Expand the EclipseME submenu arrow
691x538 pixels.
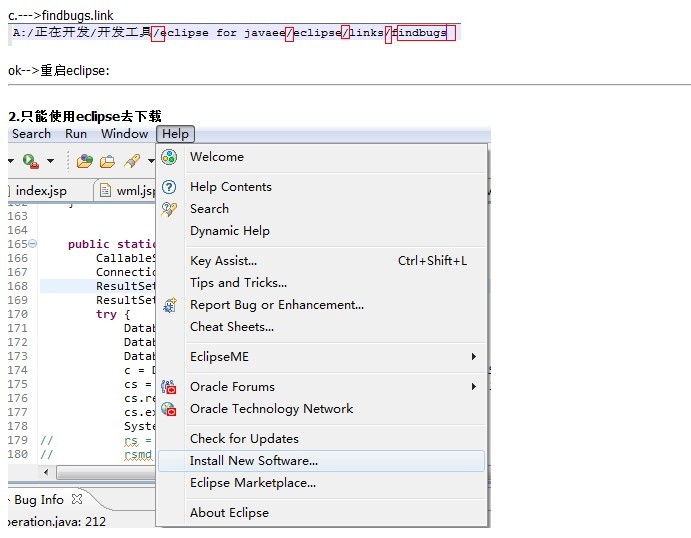[x=474, y=357]
